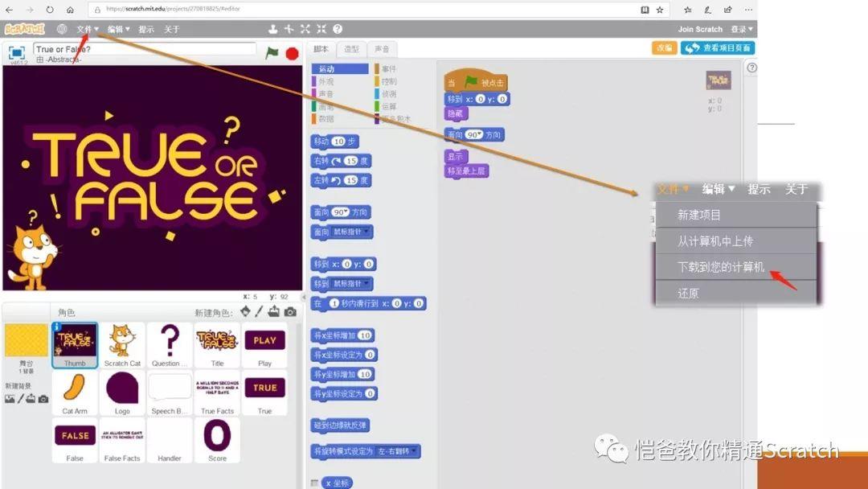The image size is (868, 489).
Task: Choose 新建项目 in the enlarged menu
Action: (736, 215)
